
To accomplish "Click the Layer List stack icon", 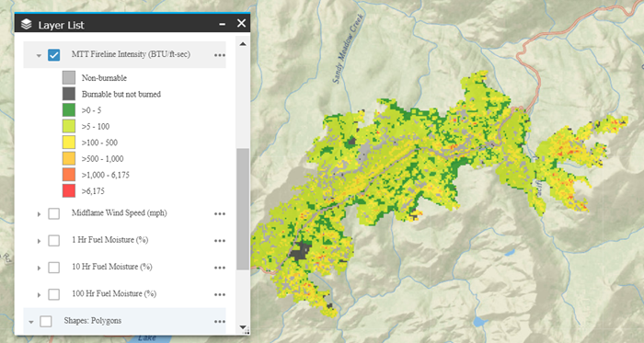I will pos(27,25).
